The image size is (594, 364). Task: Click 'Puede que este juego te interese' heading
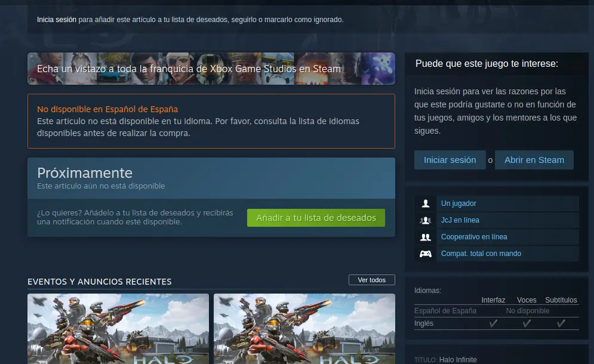[x=487, y=64]
